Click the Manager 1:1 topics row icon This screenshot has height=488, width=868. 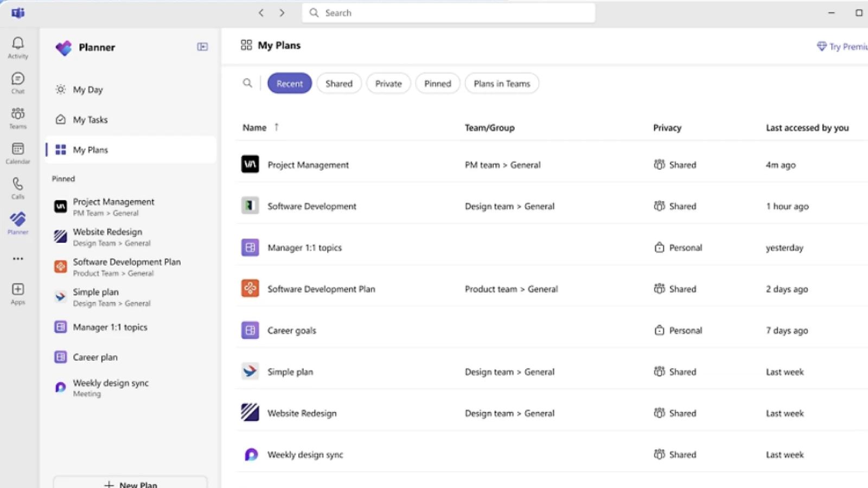[x=250, y=247]
